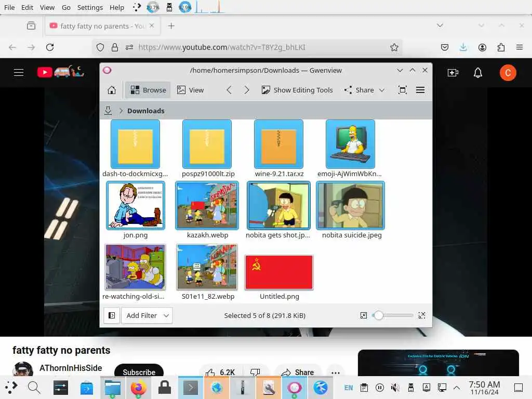Viewport: 532px width, 399px height.
Task: Expand the breadcrumb chevron before Downloads
Action: 121,111
